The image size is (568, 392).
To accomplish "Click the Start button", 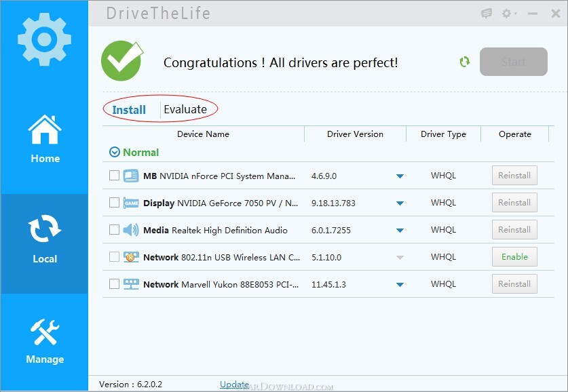I will (513, 62).
